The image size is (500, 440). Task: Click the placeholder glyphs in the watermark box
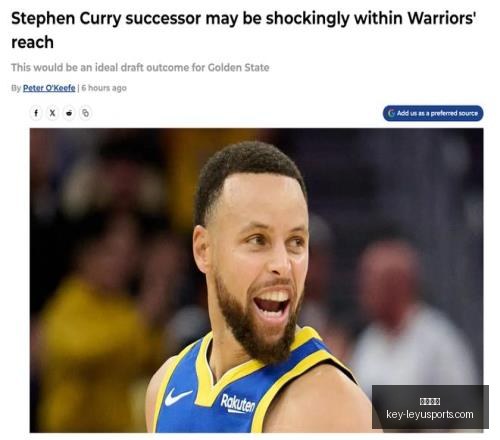click(x=430, y=401)
